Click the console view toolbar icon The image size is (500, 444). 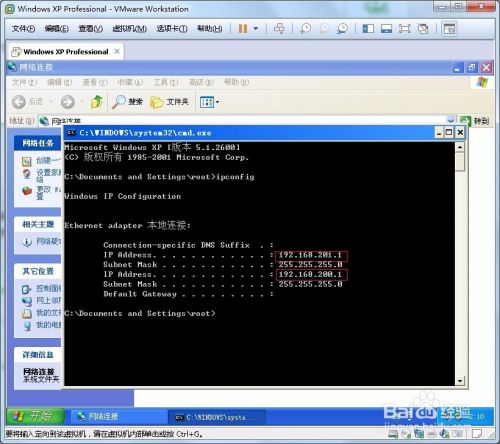(449, 29)
